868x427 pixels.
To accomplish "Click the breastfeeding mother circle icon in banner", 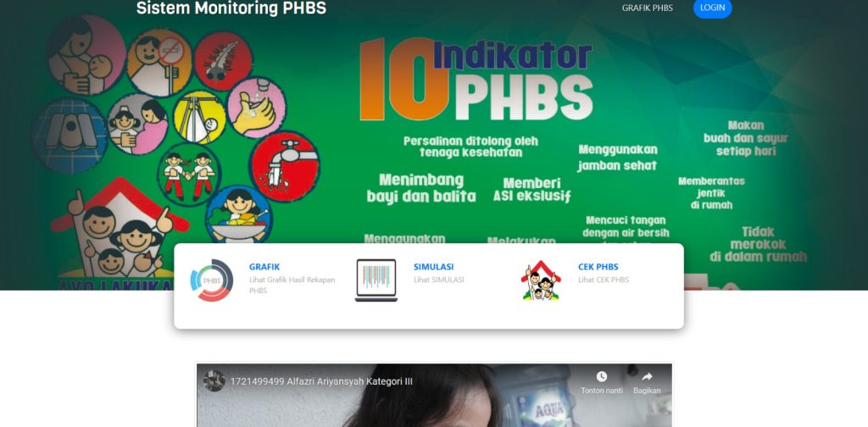I will (x=87, y=55).
